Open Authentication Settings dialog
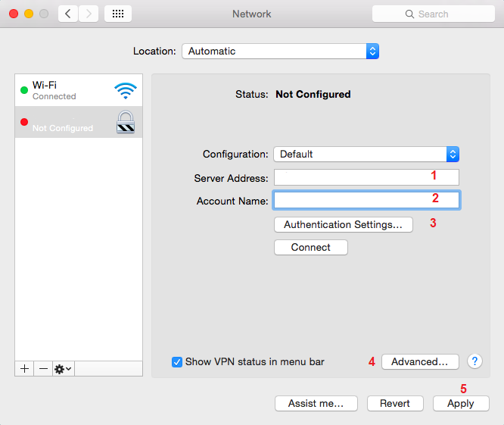 tap(343, 224)
